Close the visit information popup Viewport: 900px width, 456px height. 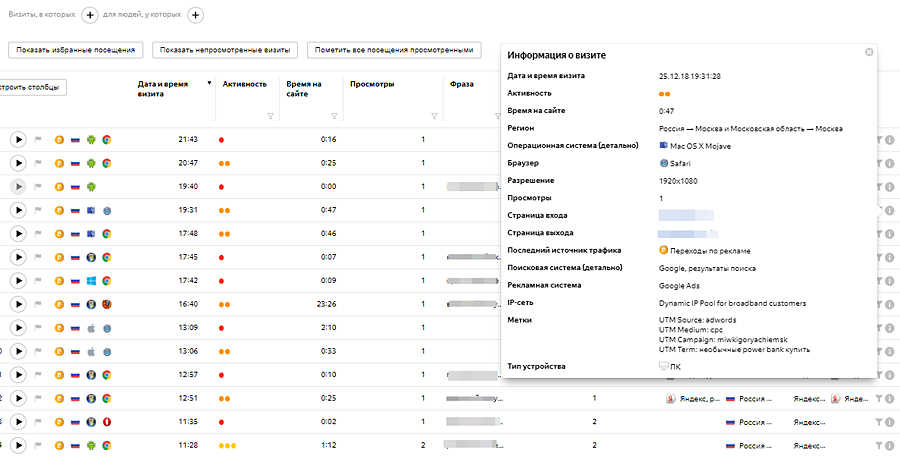pyautogui.click(x=869, y=52)
